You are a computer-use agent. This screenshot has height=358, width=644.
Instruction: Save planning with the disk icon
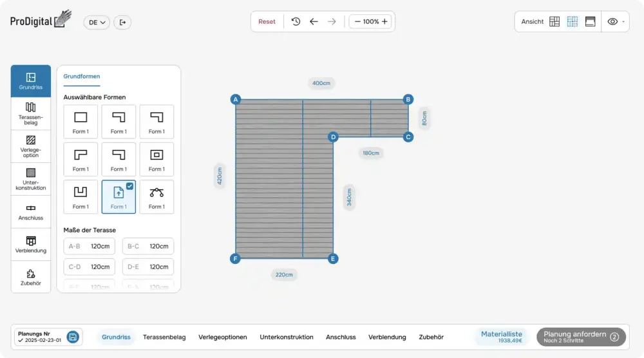[x=73, y=337]
